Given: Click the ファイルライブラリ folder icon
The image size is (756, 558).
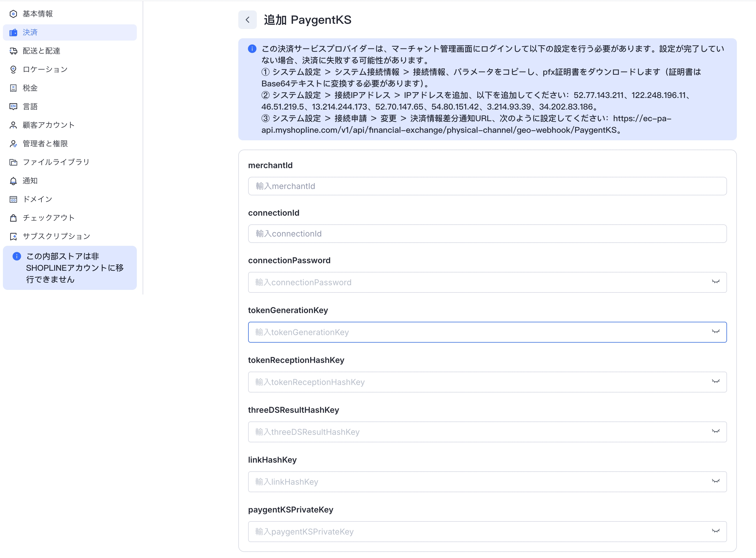Looking at the screenshot, I should pos(13,162).
